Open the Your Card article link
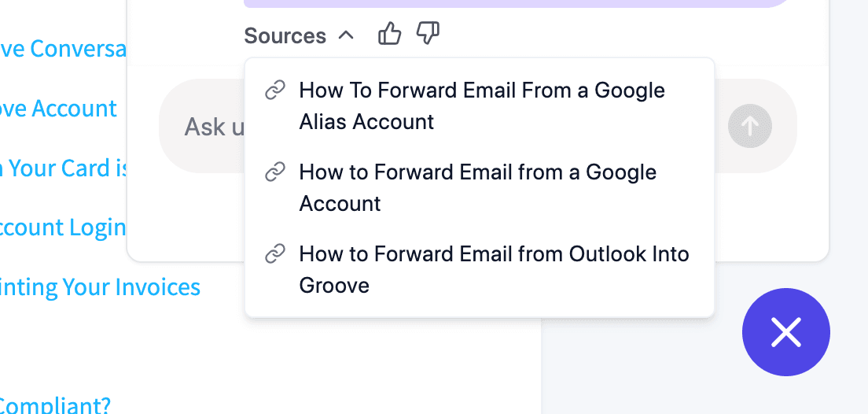The image size is (868, 414). click(63, 168)
